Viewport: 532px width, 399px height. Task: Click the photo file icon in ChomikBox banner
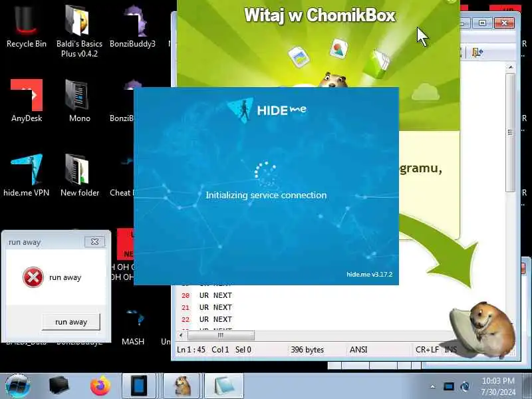299,57
